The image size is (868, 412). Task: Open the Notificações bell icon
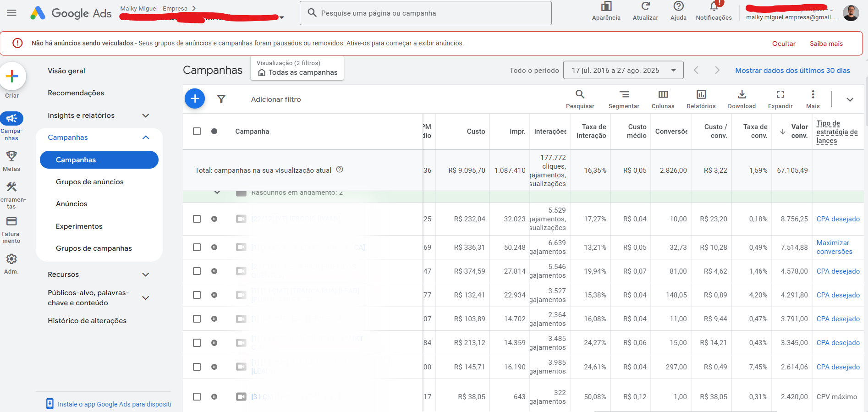click(714, 6)
